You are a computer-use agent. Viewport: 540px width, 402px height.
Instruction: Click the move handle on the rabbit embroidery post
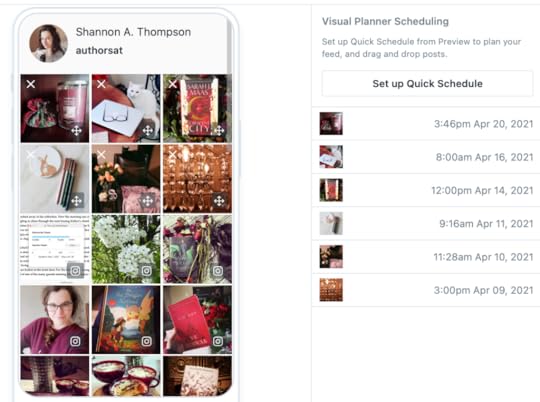76,201
